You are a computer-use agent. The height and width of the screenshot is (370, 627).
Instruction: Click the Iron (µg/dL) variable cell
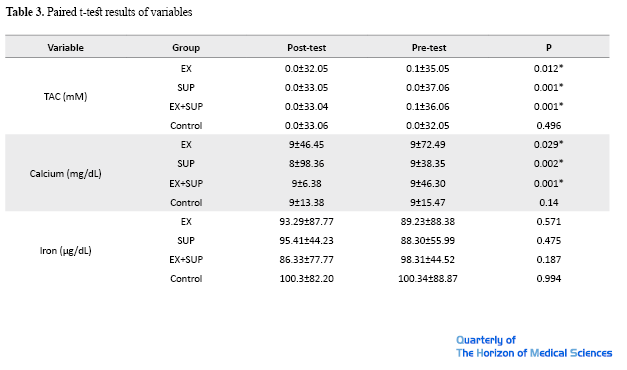66,251
